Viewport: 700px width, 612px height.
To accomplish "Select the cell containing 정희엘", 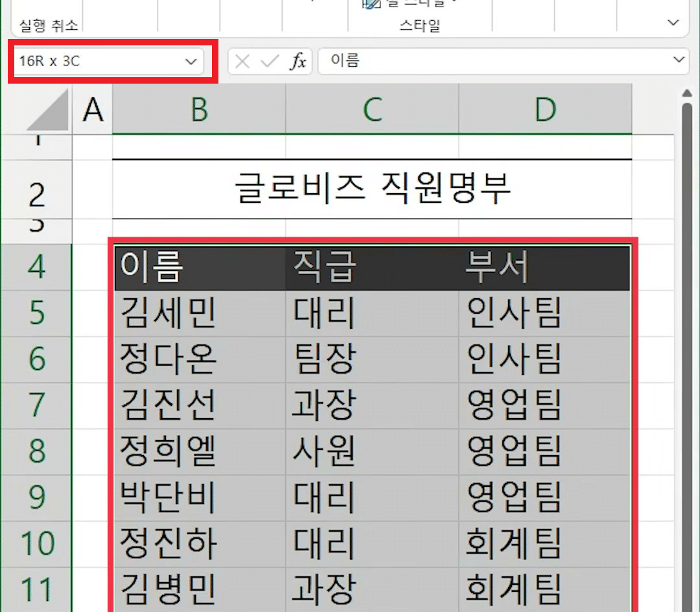I will [x=199, y=451].
